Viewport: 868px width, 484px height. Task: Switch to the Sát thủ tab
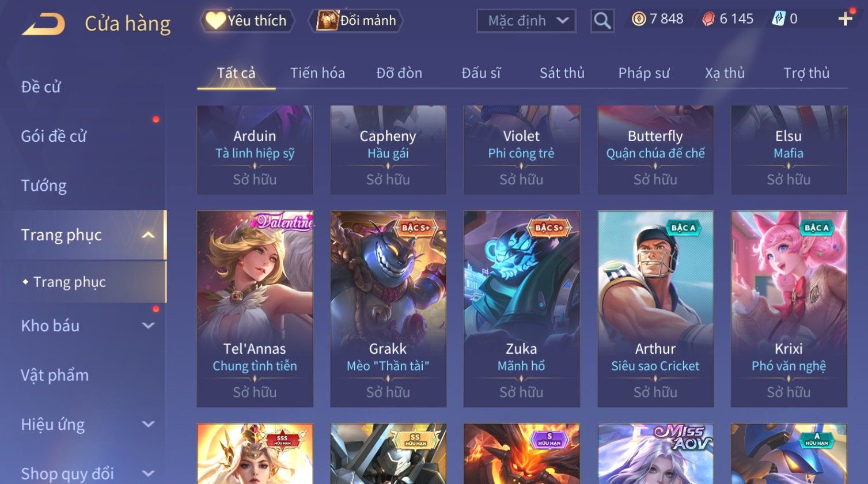(562, 73)
